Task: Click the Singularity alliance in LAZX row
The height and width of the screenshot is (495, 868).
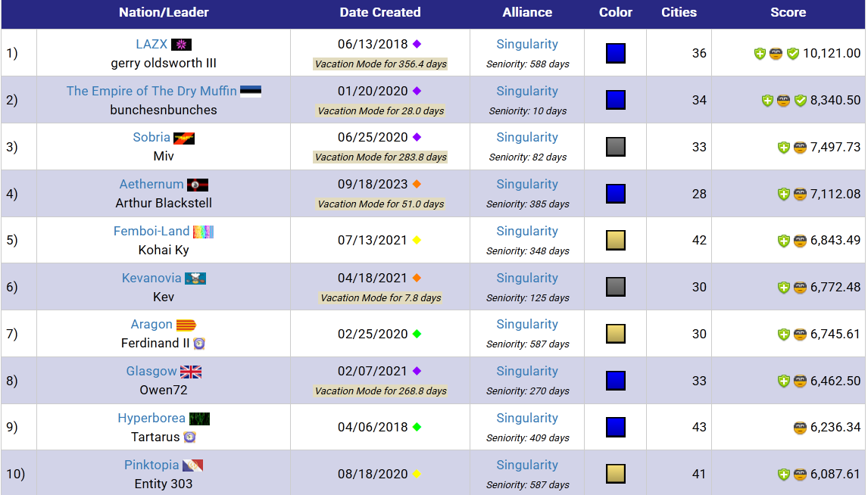Action: [x=527, y=44]
